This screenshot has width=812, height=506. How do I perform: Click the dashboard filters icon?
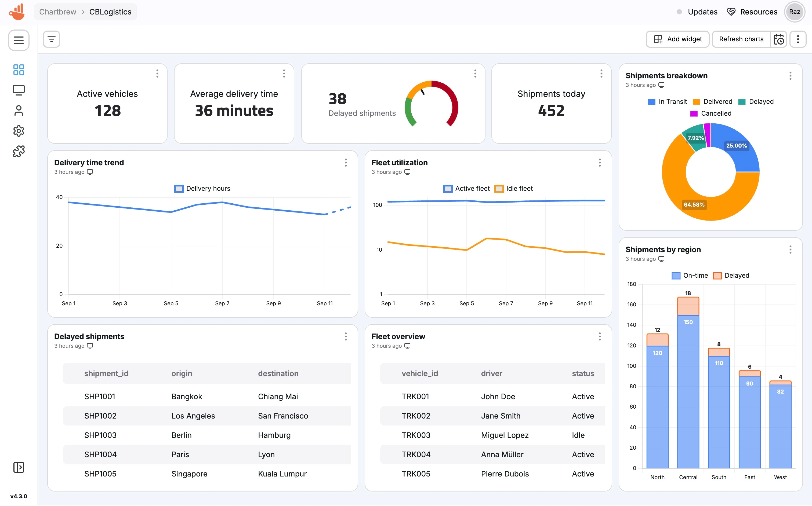point(52,39)
